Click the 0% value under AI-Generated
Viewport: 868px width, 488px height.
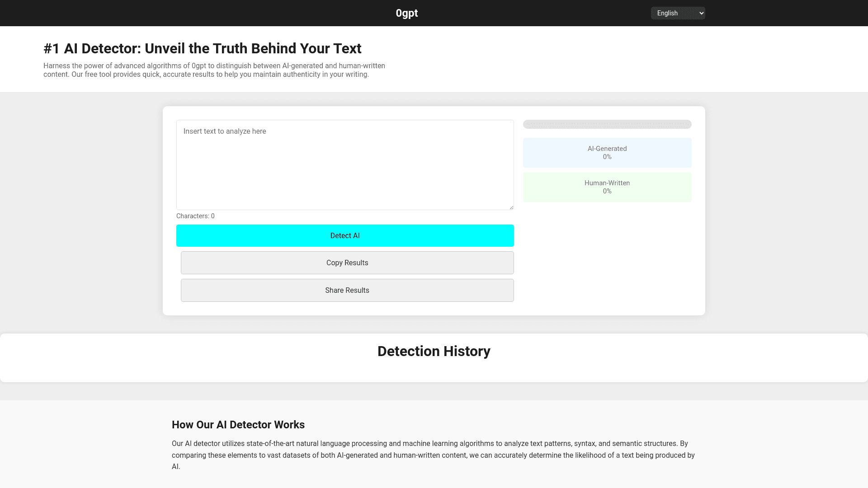[x=607, y=157]
